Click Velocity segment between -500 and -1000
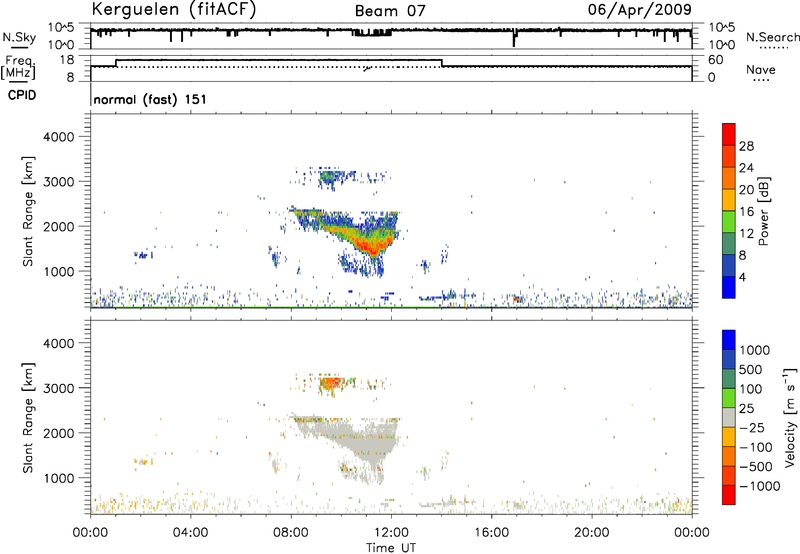 (729, 475)
